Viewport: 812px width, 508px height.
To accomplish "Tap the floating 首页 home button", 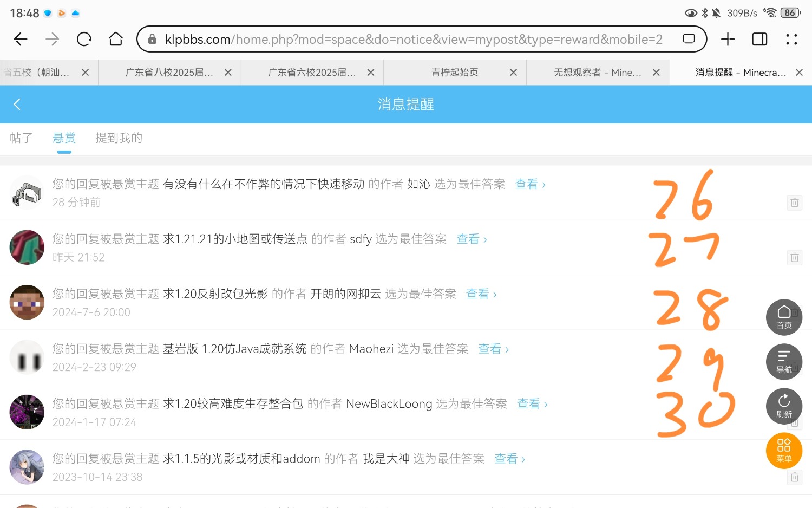I will 784,317.
